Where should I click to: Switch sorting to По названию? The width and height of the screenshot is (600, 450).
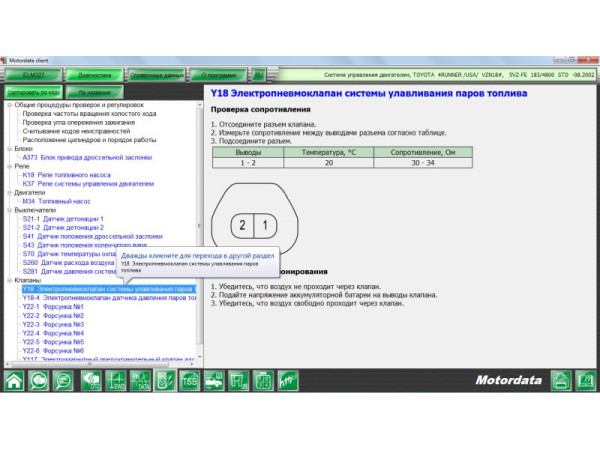point(93,91)
